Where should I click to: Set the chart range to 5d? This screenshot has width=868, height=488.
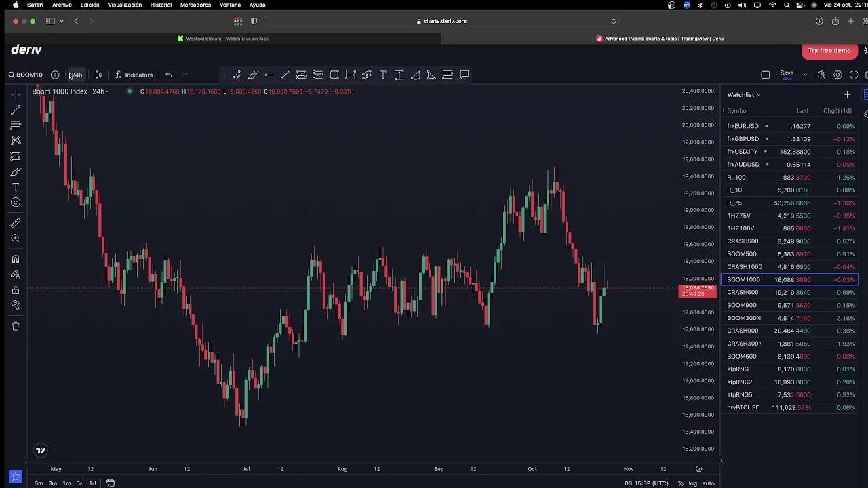(80, 483)
